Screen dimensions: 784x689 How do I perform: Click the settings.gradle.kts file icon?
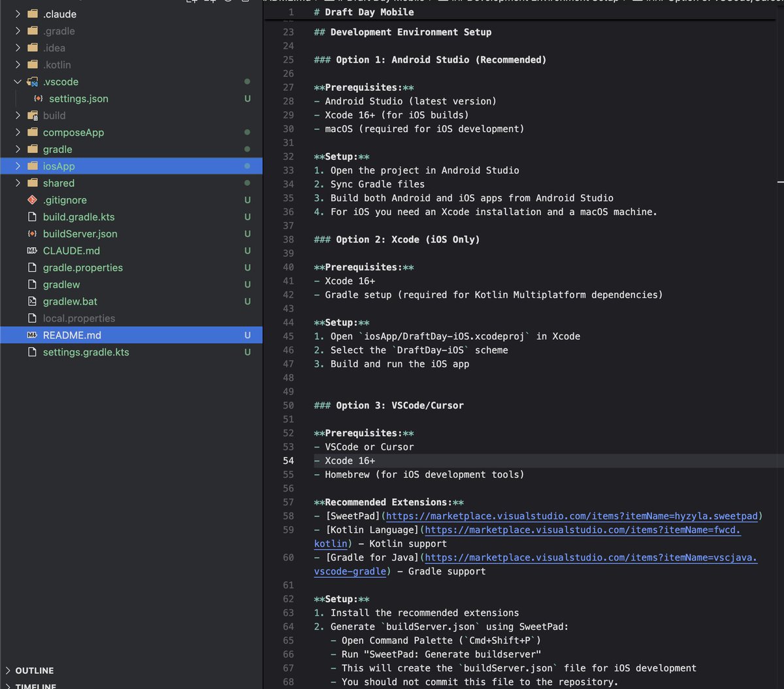[32, 352]
